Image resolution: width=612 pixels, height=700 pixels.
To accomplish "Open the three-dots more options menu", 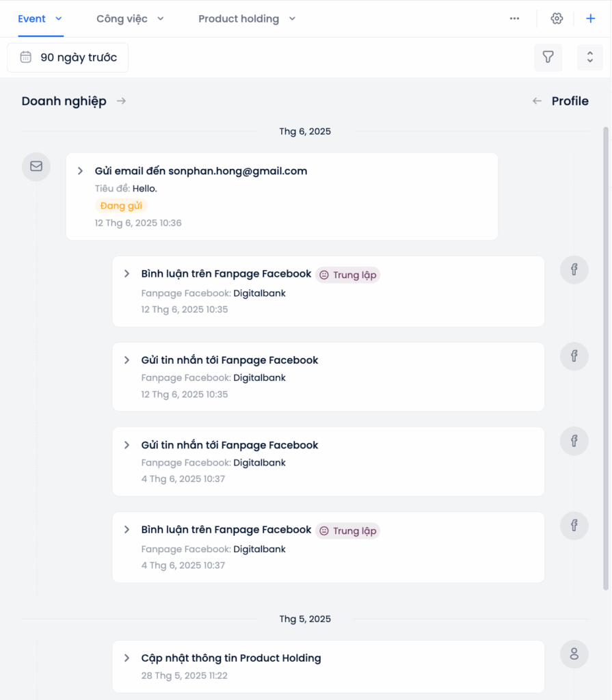I will click(515, 18).
